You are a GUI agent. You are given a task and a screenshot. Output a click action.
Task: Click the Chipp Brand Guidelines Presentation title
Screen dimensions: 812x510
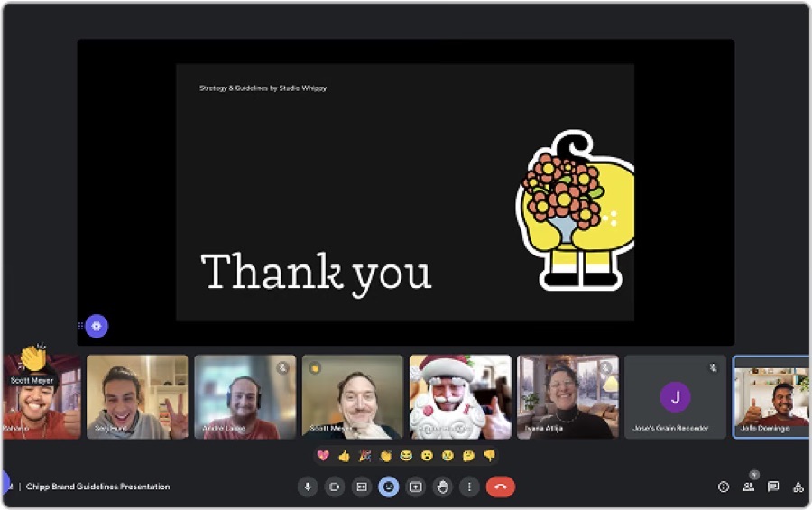(x=97, y=487)
